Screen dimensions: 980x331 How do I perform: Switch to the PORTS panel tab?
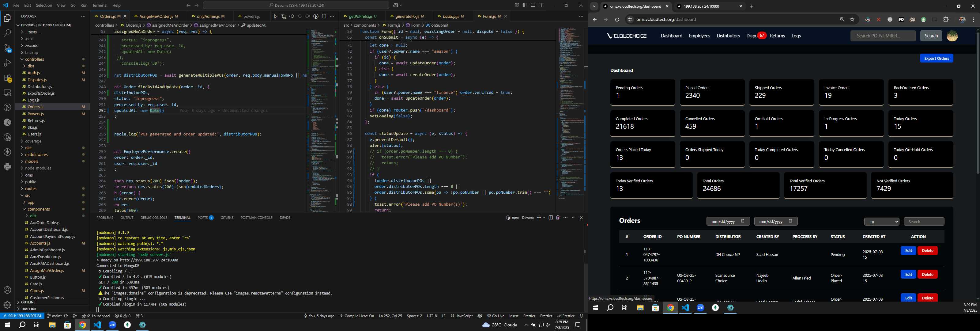(205, 218)
